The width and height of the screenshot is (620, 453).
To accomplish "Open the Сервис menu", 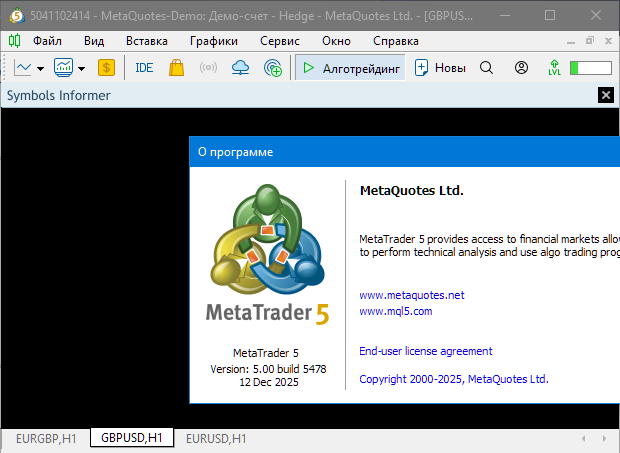I will click(x=280, y=41).
